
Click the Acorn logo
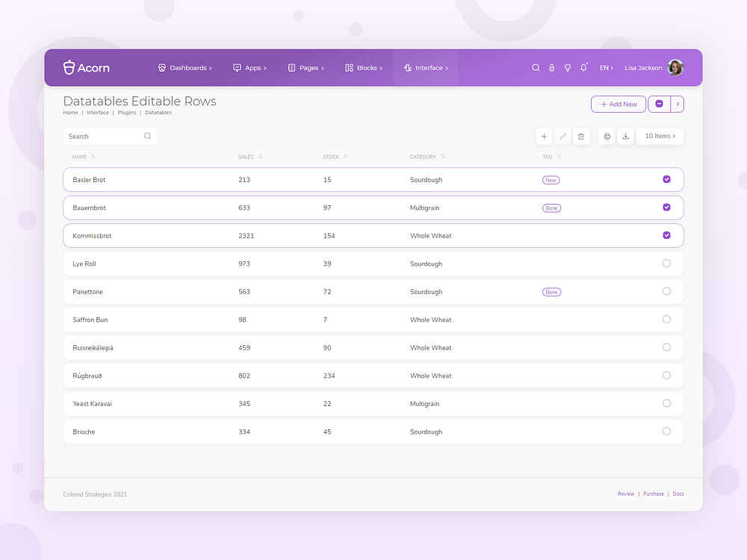click(85, 67)
